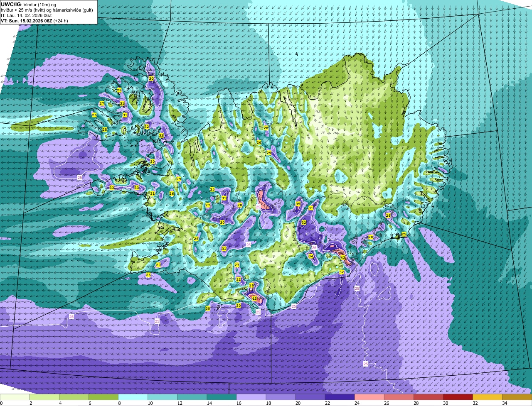Click the 0–2 m/s pale yellow legend swatch

[x=15, y=397]
